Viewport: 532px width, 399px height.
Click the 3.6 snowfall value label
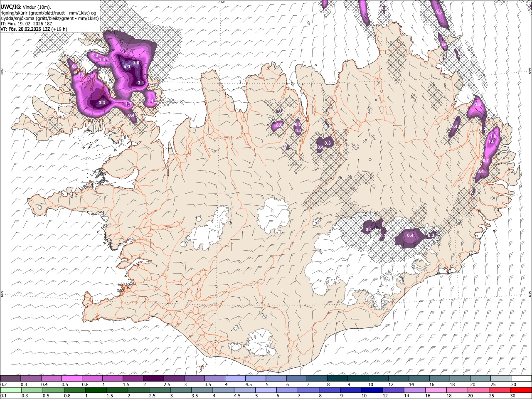point(136,63)
